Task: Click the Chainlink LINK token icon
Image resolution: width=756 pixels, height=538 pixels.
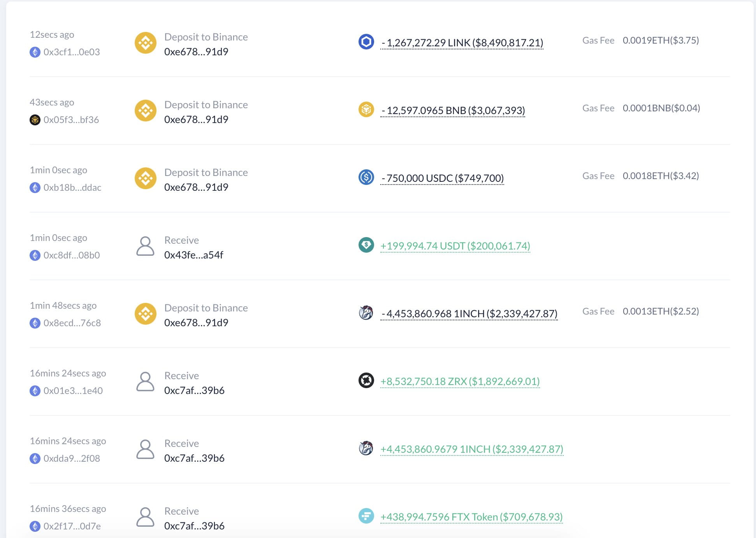Action: [366, 42]
